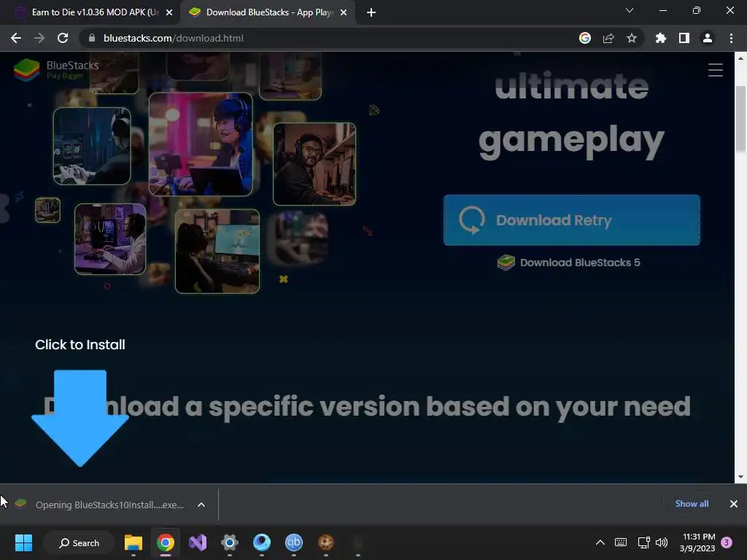Click the scrollbar down arrow
This screenshot has height=560, width=747.
pos(740,477)
